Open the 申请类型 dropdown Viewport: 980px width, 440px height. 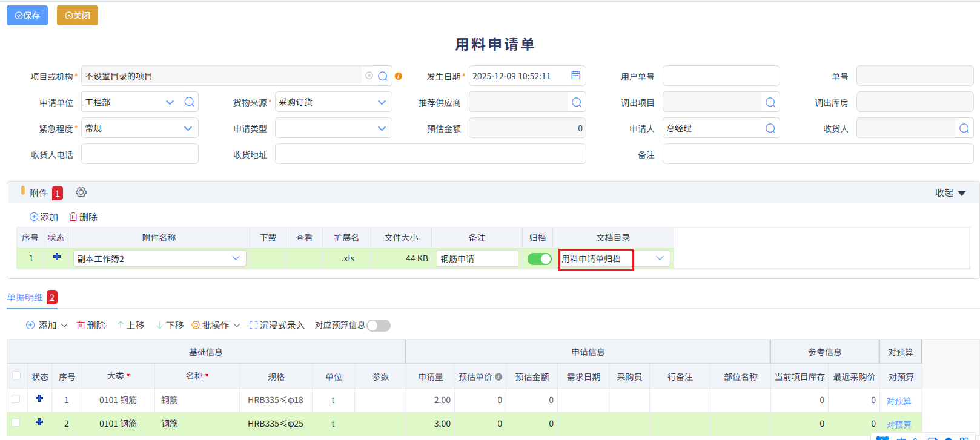[382, 128]
